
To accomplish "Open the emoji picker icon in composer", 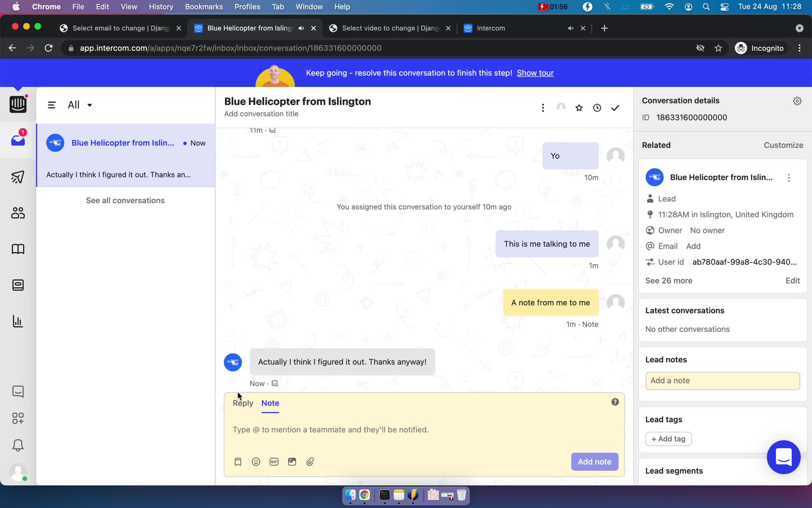I will [x=255, y=462].
